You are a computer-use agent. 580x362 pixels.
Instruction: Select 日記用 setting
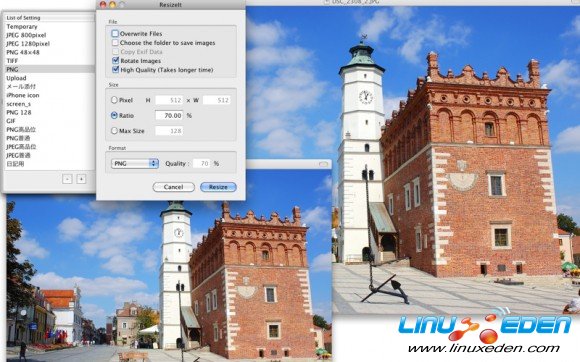pos(50,164)
